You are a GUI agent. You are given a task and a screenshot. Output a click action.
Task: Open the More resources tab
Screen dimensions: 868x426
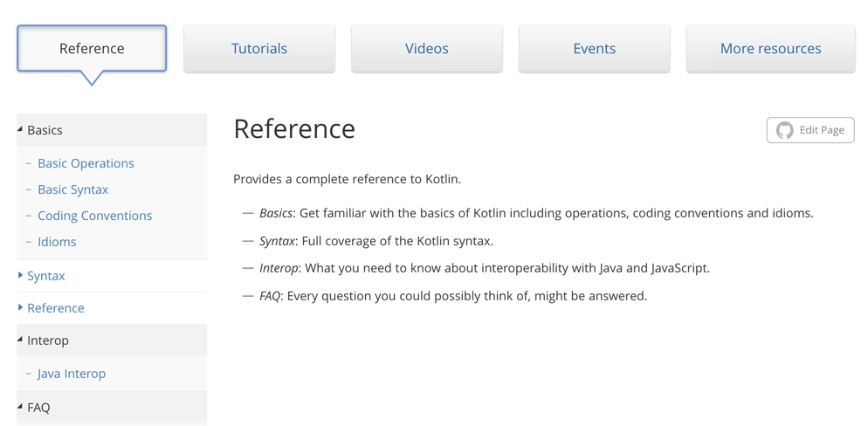pos(770,48)
